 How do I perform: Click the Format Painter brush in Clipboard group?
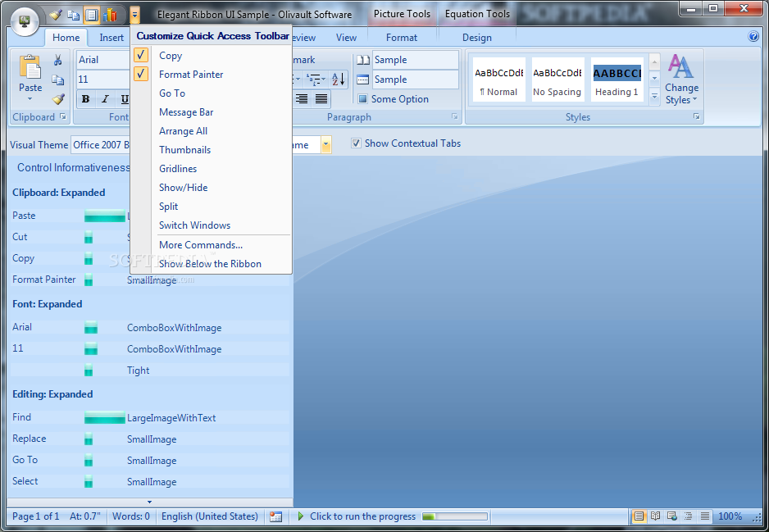coord(58,99)
